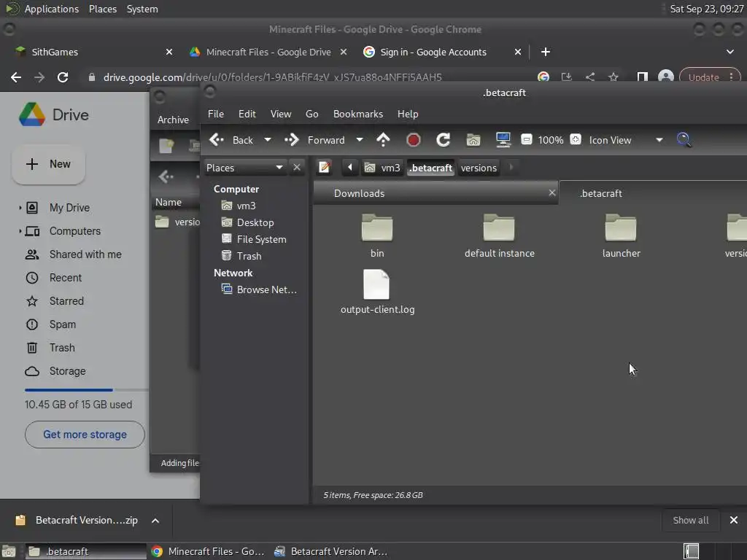Close the Places side pane
The image size is (747, 560).
(x=297, y=167)
